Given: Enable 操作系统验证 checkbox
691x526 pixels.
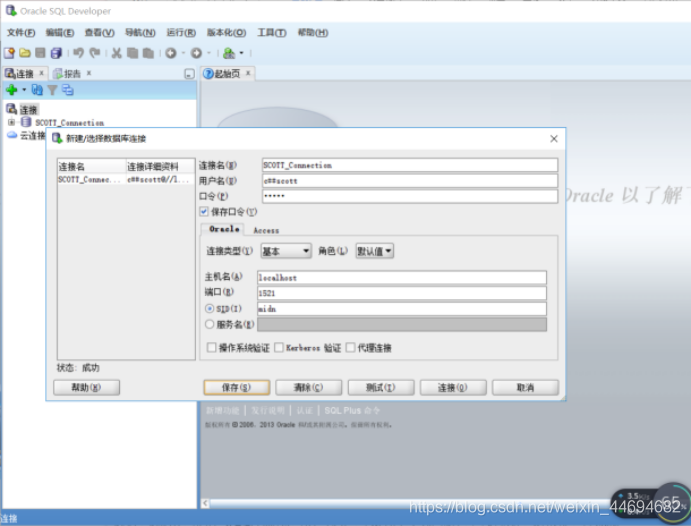Looking at the screenshot, I should click(212, 348).
